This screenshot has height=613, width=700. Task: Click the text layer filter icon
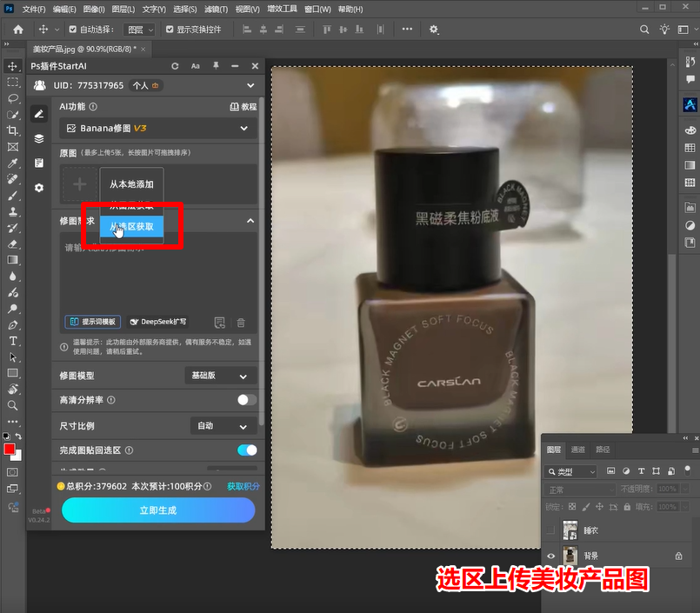tap(641, 471)
